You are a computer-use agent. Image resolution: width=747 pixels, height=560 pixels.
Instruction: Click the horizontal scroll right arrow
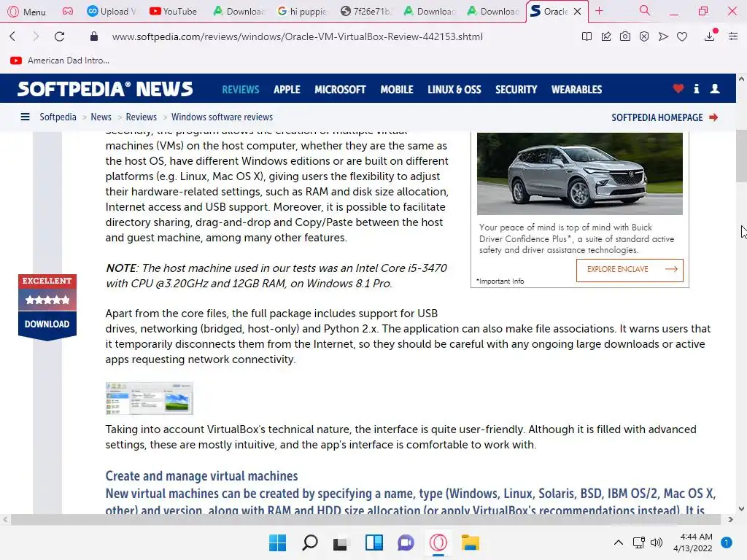click(x=731, y=519)
